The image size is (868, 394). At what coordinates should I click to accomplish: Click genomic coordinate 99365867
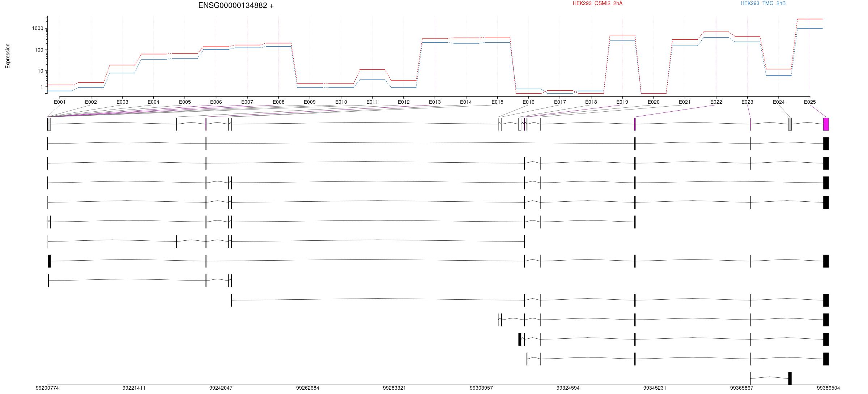pos(742,388)
